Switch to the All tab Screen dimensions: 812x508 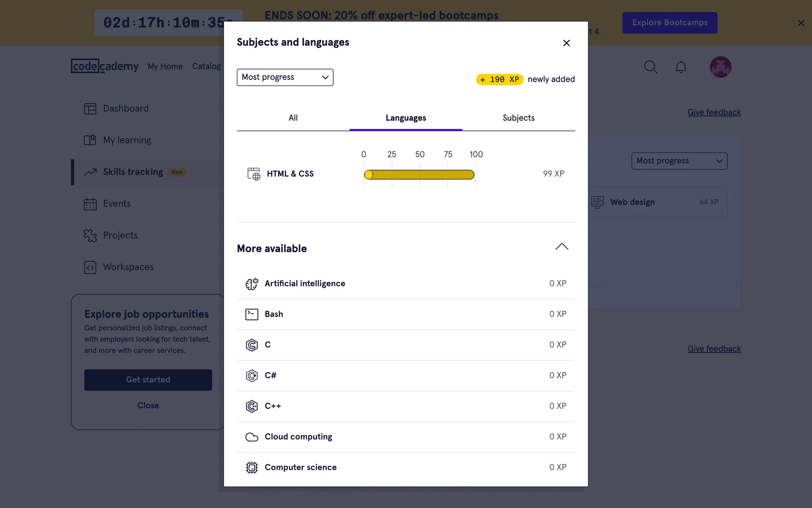[x=293, y=118]
